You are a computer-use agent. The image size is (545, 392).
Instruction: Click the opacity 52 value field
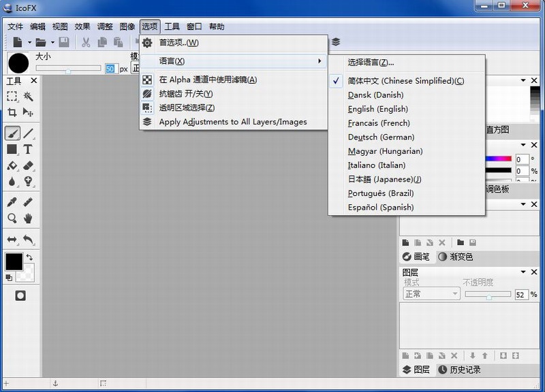(x=522, y=295)
